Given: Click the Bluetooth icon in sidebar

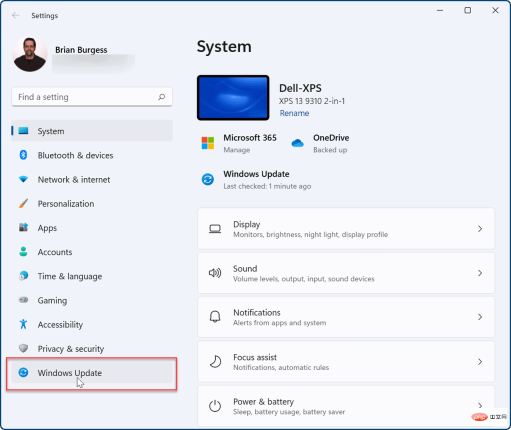Looking at the screenshot, I should coord(23,155).
